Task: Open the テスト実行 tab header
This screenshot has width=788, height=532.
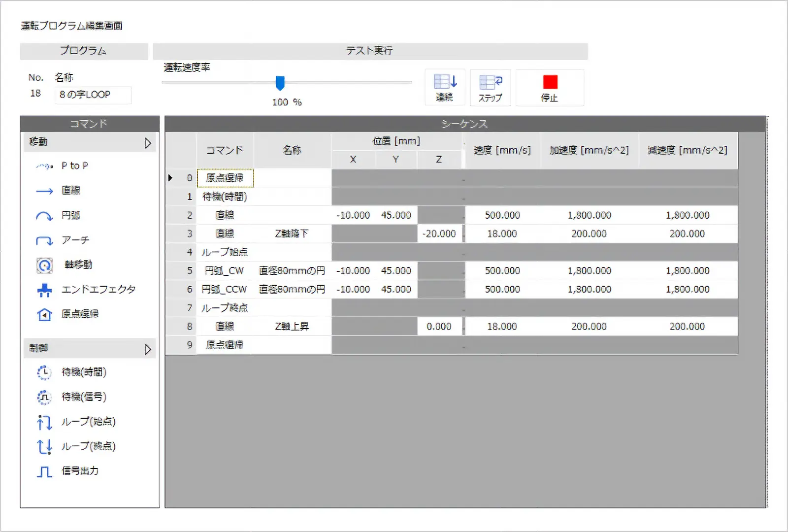Action: (370, 51)
